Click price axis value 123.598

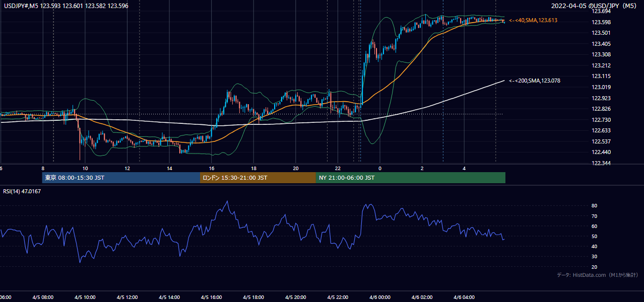(600, 22)
